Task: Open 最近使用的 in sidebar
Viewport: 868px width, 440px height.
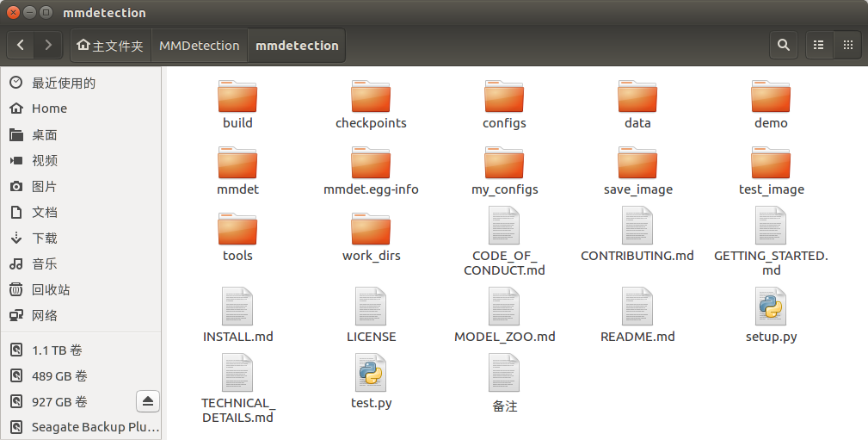Action: (81, 84)
